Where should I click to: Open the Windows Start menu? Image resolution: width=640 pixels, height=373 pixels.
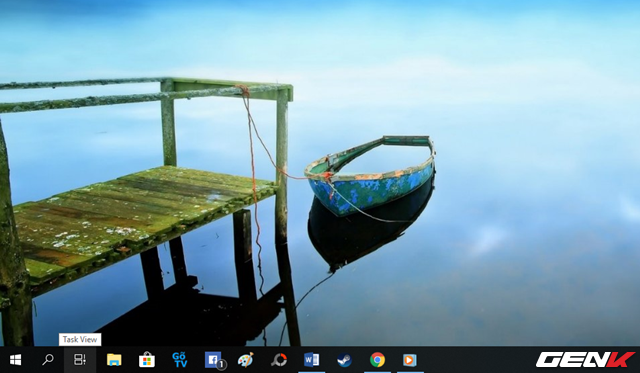[x=16, y=360]
